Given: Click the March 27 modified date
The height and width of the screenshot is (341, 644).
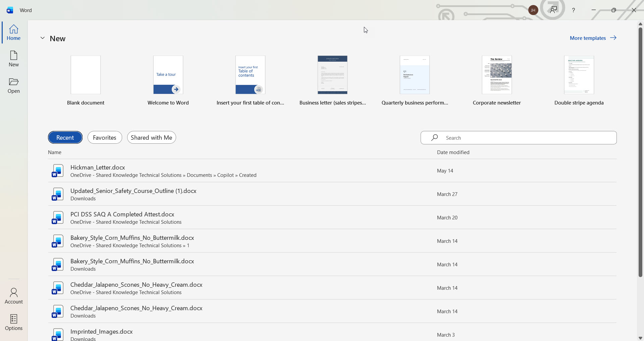Looking at the screenshot, I should [x=447, y=194].
